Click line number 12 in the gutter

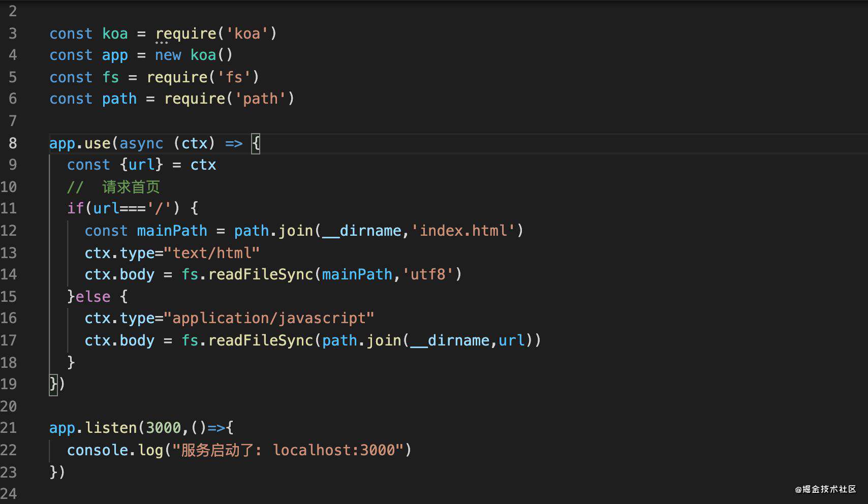pyautogui.click(x=9, y=231)
